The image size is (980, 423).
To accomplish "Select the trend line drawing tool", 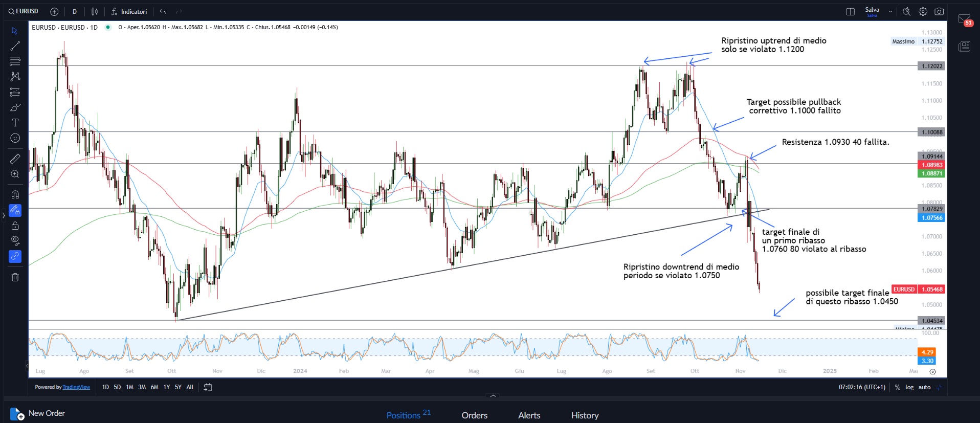I will (x=15, y=46).
